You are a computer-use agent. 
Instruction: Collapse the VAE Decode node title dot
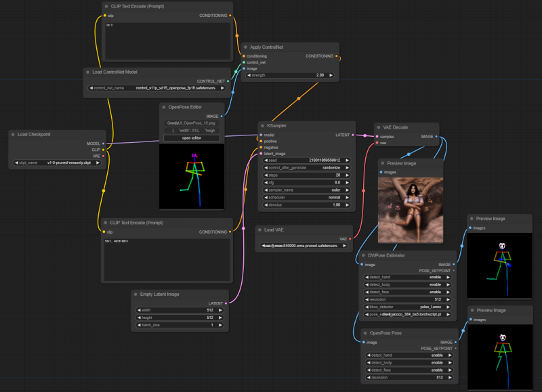point(379,127)
